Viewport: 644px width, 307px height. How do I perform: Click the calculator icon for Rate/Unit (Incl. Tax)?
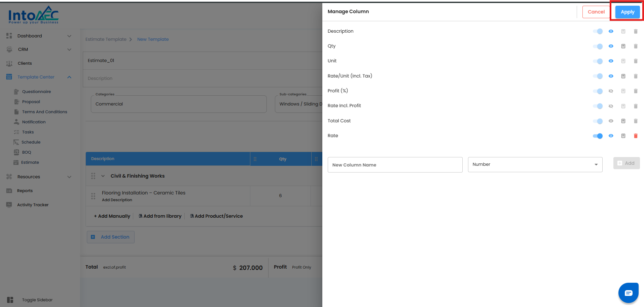[x=623, y=76]
